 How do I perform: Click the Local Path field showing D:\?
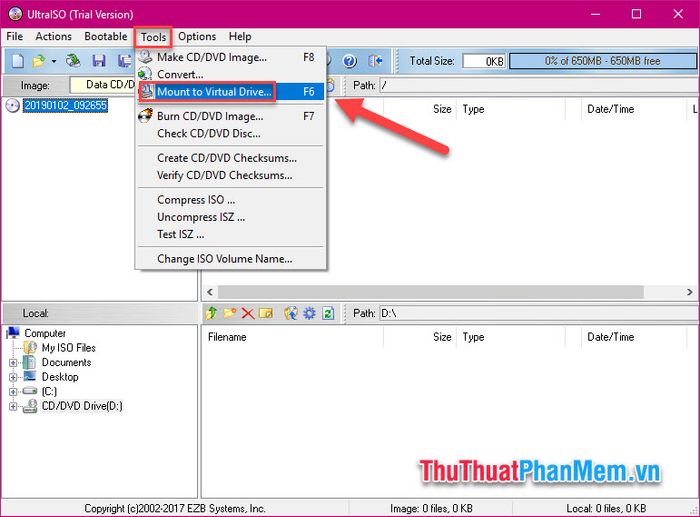[538, 313]
